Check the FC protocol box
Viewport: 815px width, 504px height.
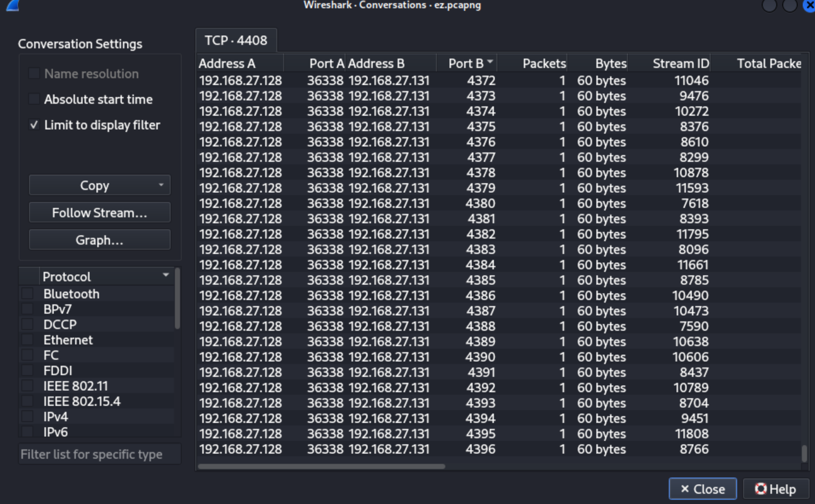pyautogui.click(x=27, y=355)
